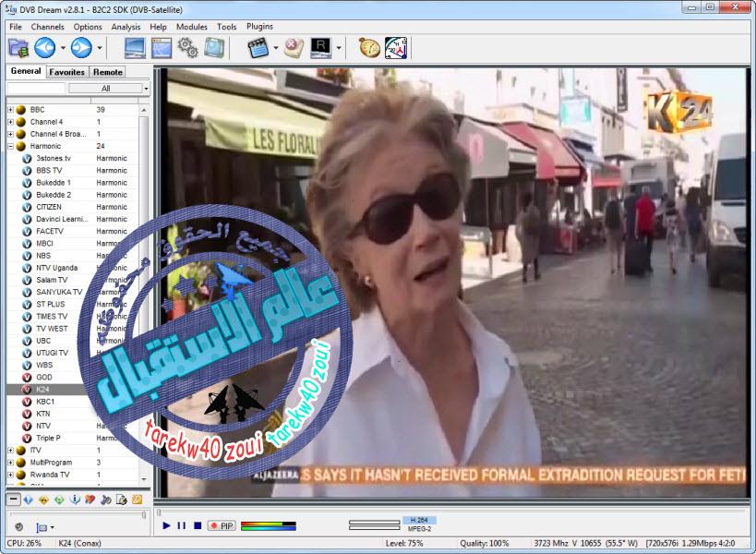This screenshot has height=554, width=756.
Task: Click the PIP record button
Action: [222, 525]
